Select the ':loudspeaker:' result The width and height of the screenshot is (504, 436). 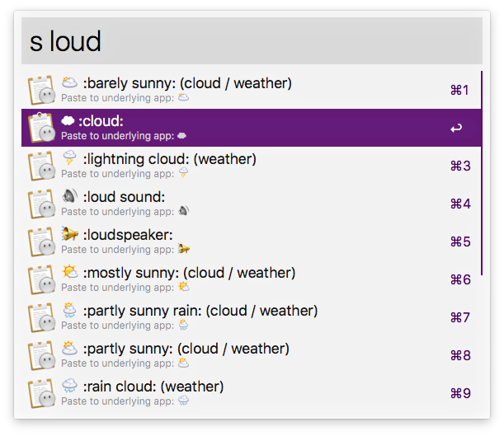point(251,241)
